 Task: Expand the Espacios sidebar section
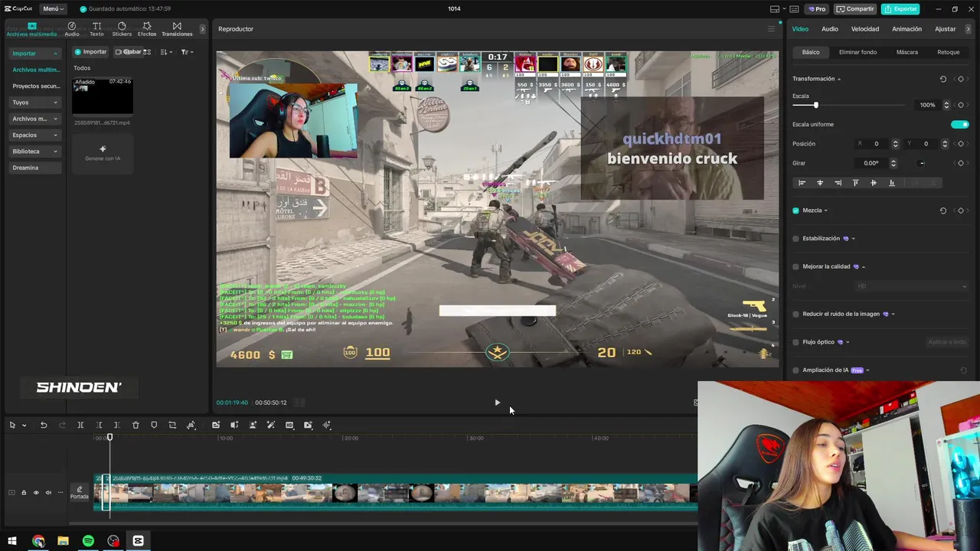click(55, 135)
